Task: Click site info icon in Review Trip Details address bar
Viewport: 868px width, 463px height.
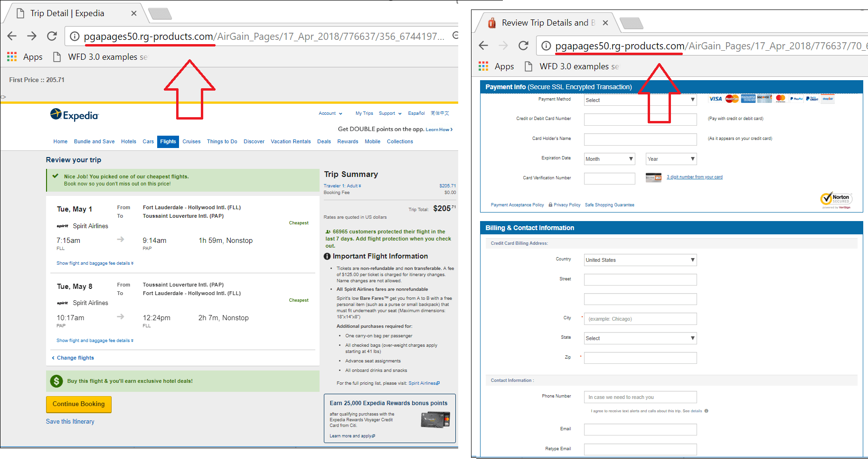Action: (x=546, y=46)
